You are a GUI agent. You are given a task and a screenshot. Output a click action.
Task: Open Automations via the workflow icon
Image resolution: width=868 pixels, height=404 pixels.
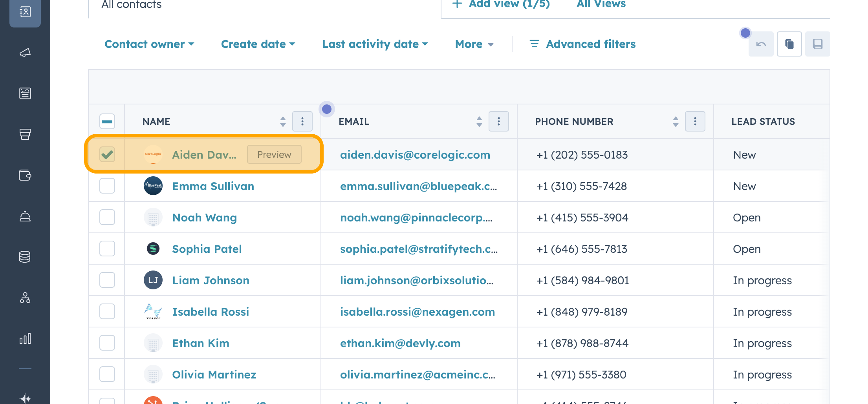(25, 298)
